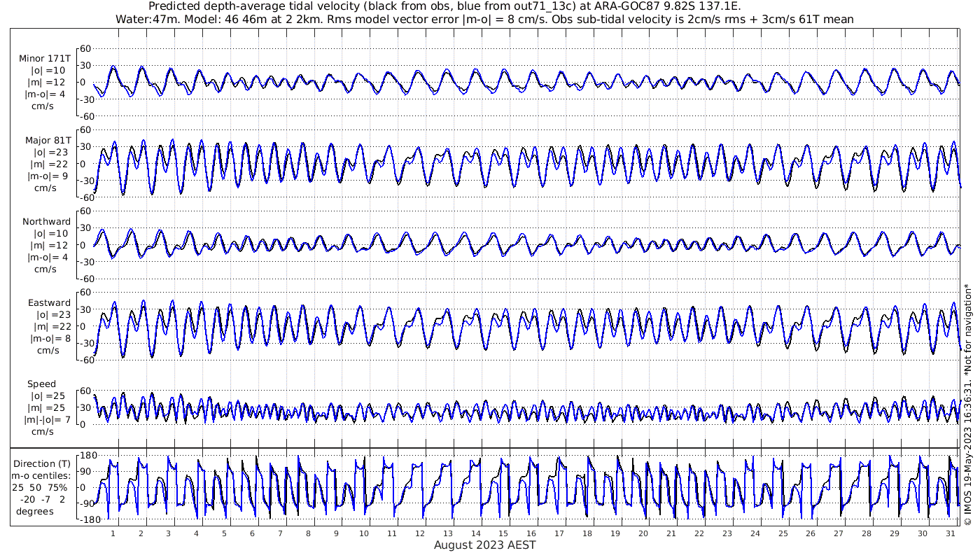This screenshot has width=980, height=560.
Task: Select the "Speed" panel label
Action: 42,384
